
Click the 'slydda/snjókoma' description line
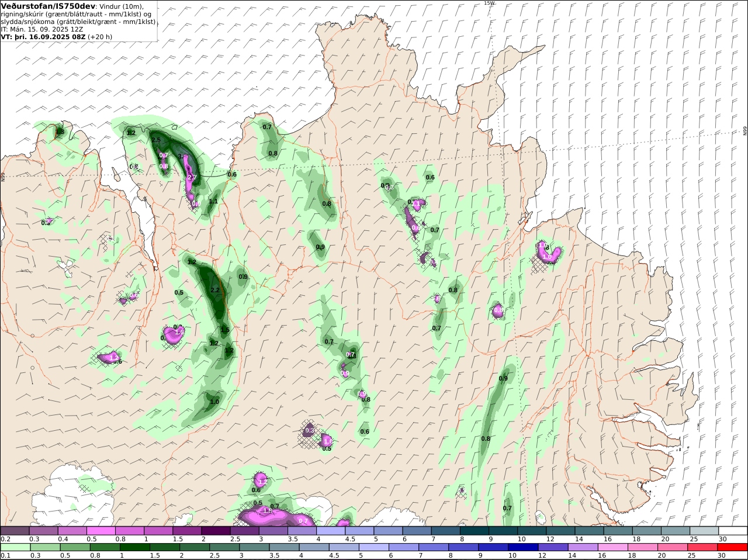pyautogui.click(x=78, y=22)
